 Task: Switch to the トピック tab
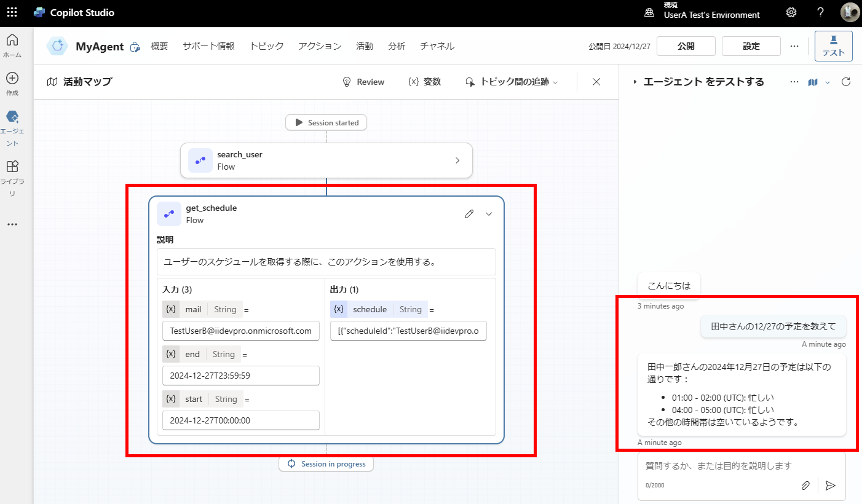[266, 46]
